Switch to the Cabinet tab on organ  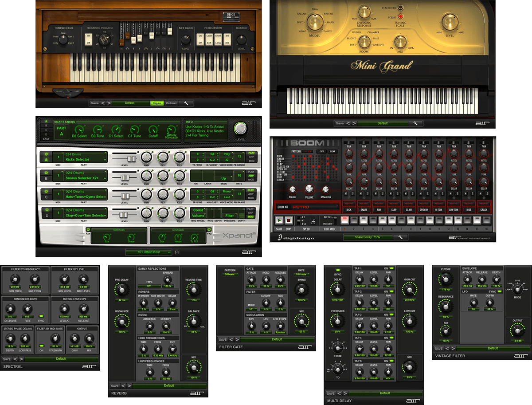pyautogui.click(x=171, y=103)
